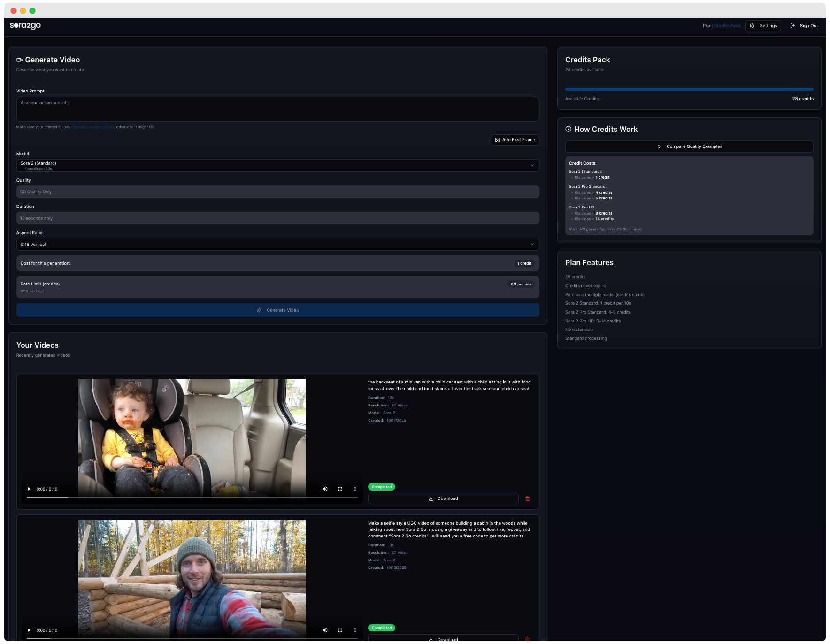
Task: Click Generate Video
Action: (277, 310)
